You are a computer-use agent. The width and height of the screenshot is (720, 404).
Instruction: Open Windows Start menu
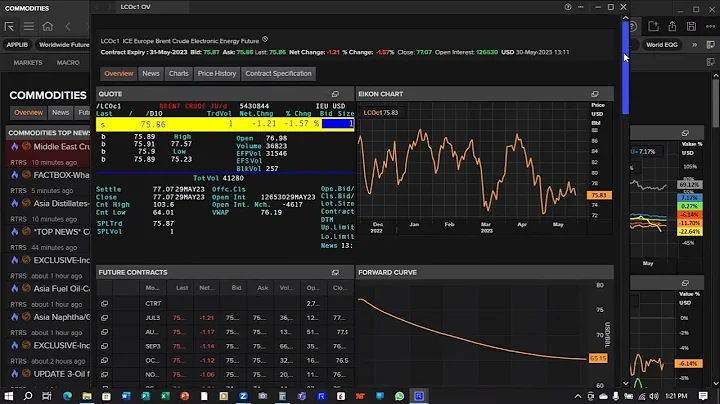click(9, 396)
